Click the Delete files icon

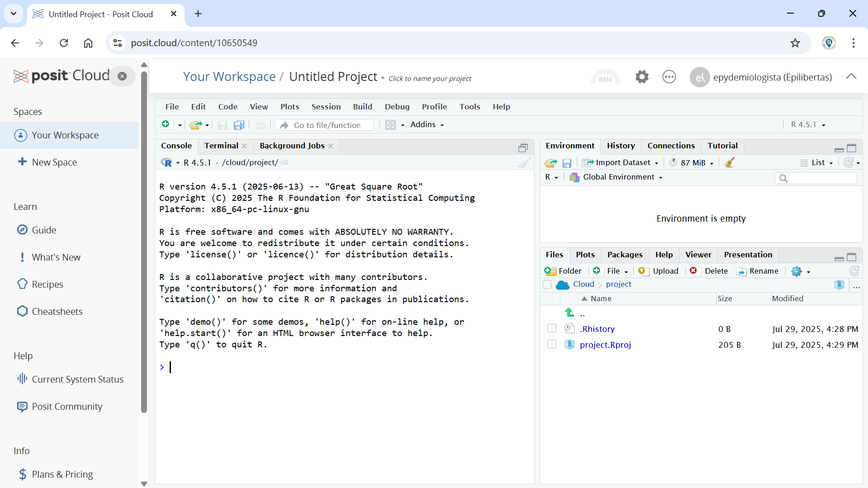693,271
